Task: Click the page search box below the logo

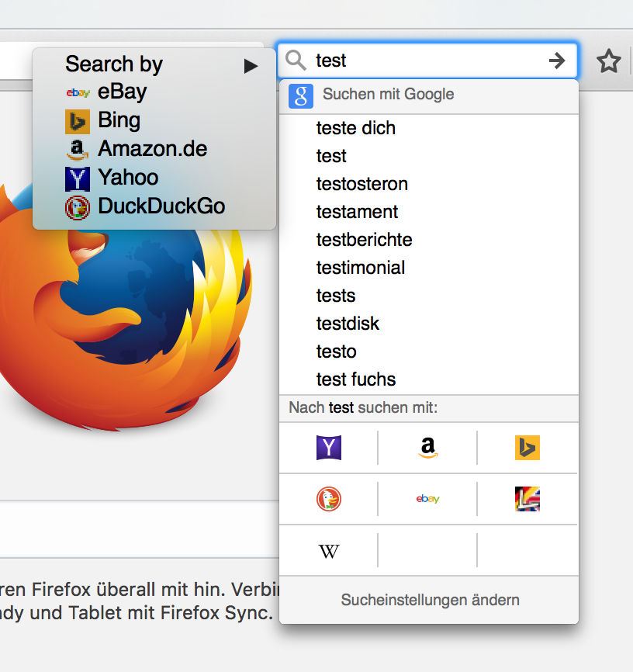Action: click(x=140, y=529)
